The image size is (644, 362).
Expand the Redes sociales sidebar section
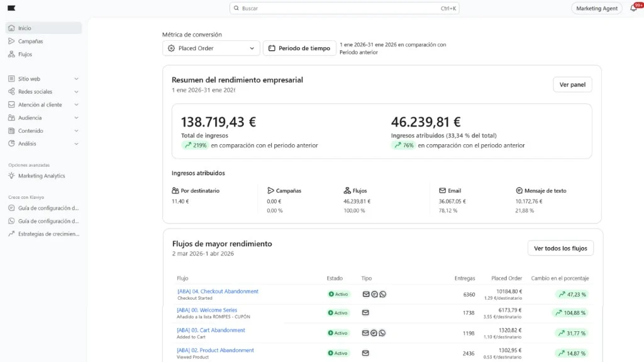(x=76, y=92)
